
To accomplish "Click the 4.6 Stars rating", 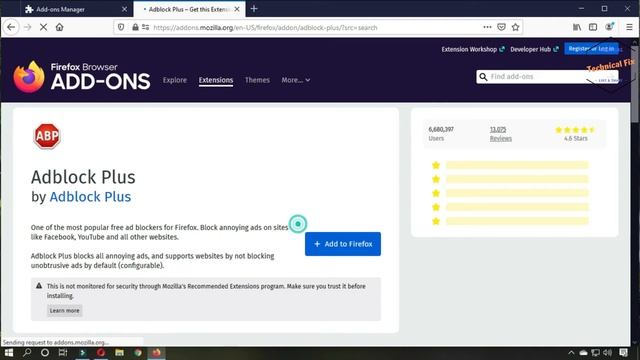I will pyautogui.click(x=576, y=134).
